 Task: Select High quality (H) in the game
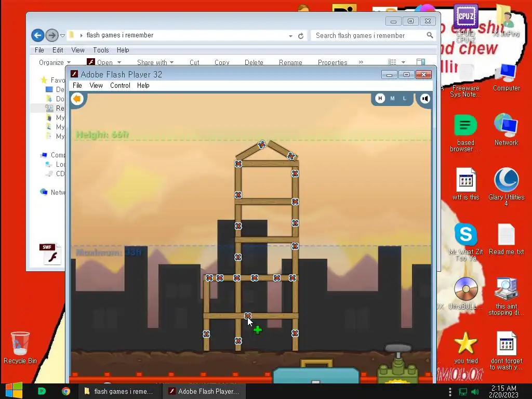click(380, 98)
